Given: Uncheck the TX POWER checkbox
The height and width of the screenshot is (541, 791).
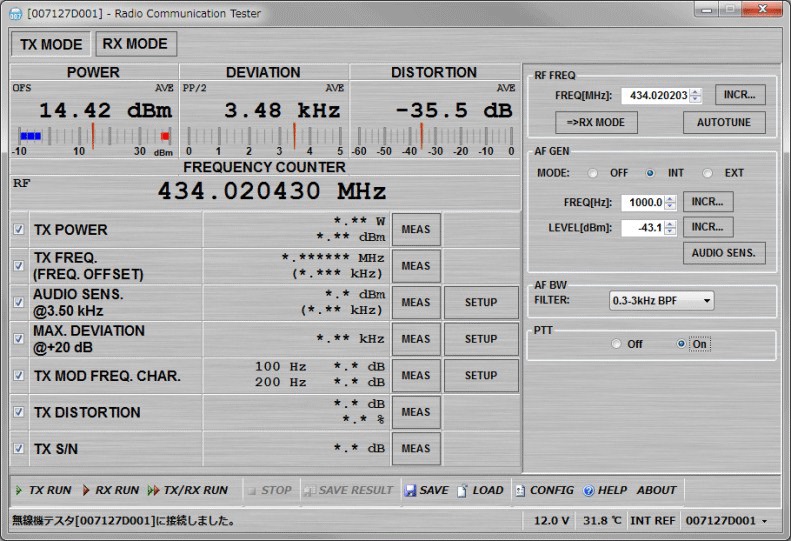Looking at the screenshot, I should click(x=19, y=229).
